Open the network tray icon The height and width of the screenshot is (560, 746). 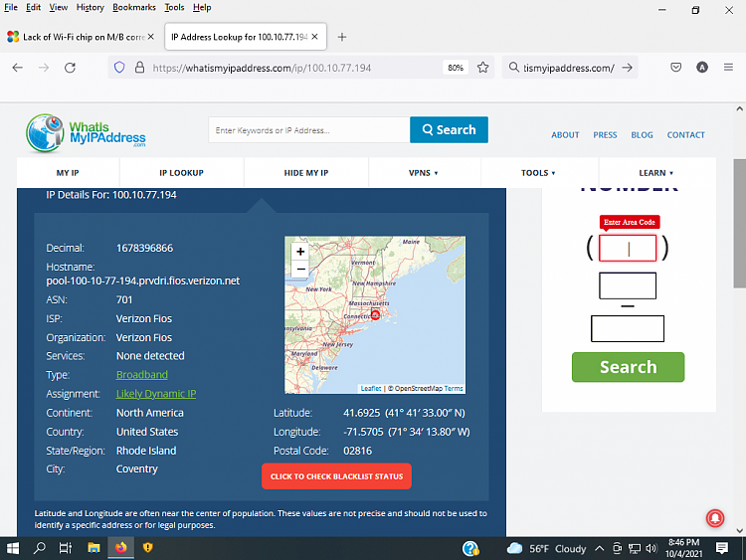coord(635,549)
